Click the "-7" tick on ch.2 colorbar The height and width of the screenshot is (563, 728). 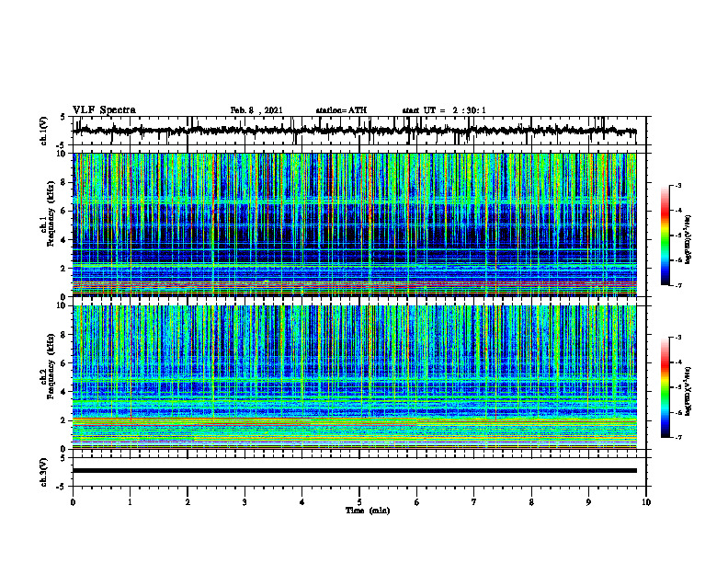[677, 438]
